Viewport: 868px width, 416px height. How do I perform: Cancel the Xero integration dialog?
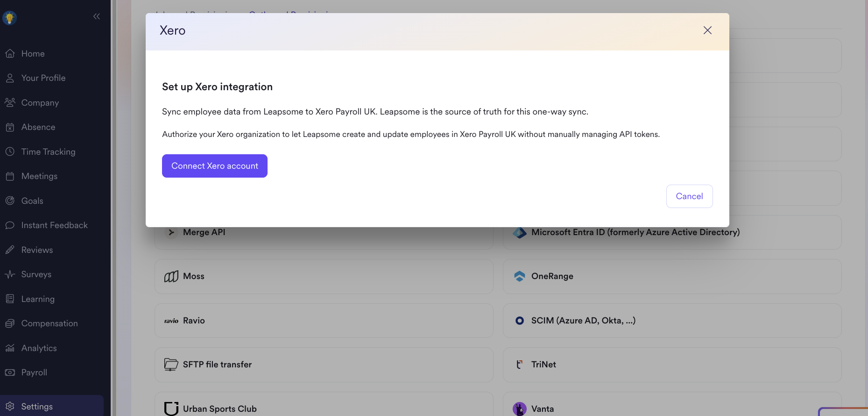tap(689, 196)
